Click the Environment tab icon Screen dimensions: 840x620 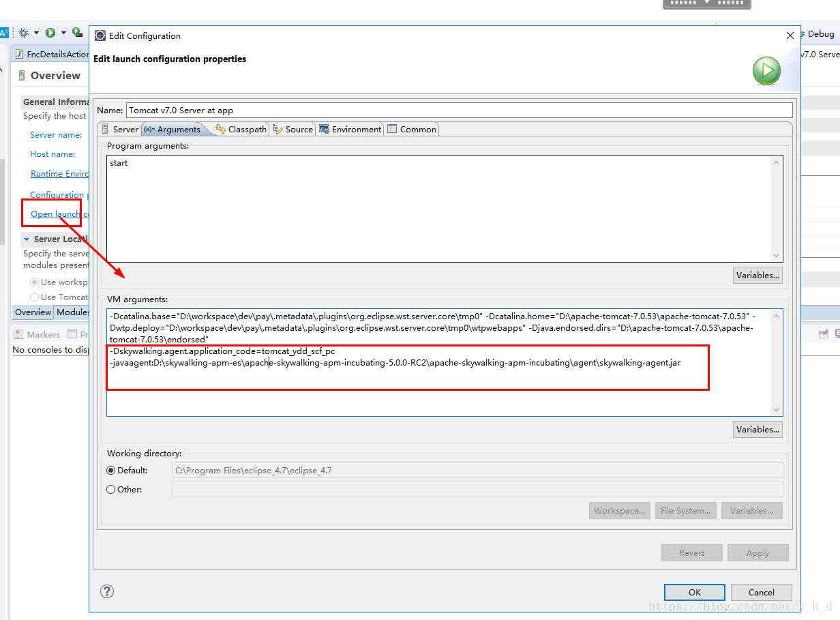[x=324, y=129]
